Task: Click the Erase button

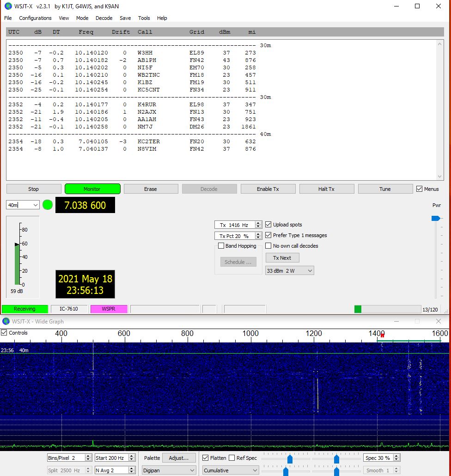Action: (x=151, y=189)
